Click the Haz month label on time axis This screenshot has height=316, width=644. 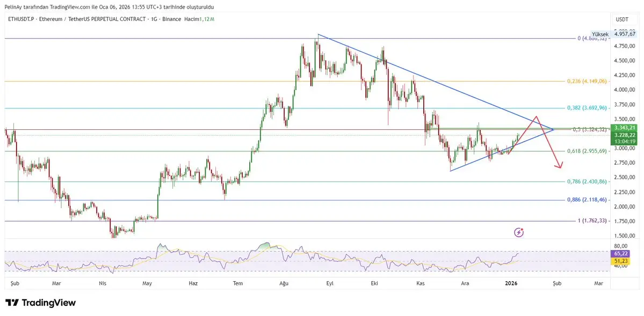coord(193,283)
